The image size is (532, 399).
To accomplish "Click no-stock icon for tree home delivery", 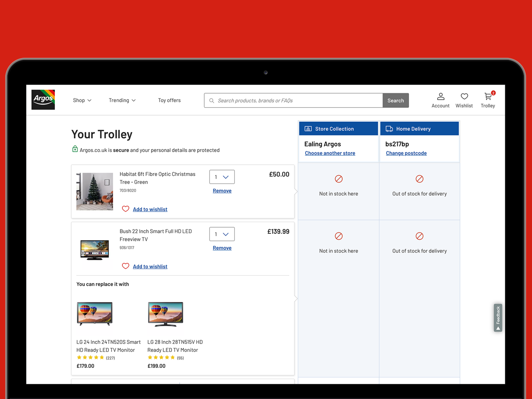I will (x=419, y=179).
